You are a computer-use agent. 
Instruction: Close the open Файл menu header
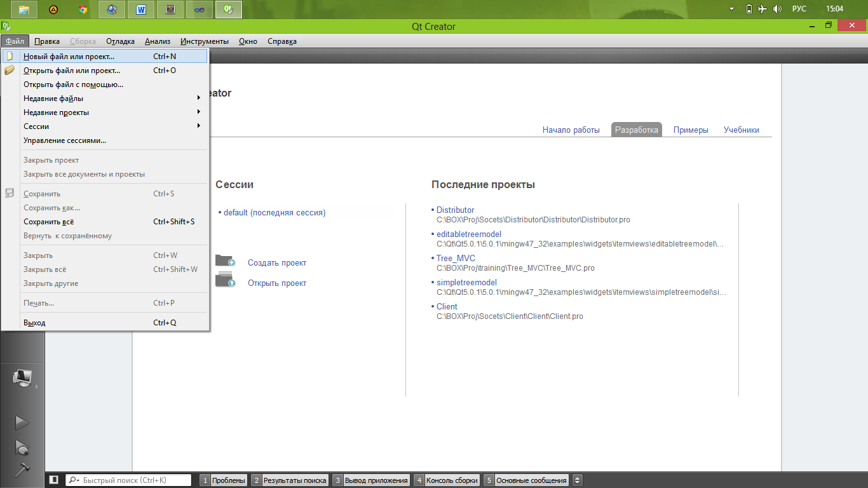tap(15, 41)
